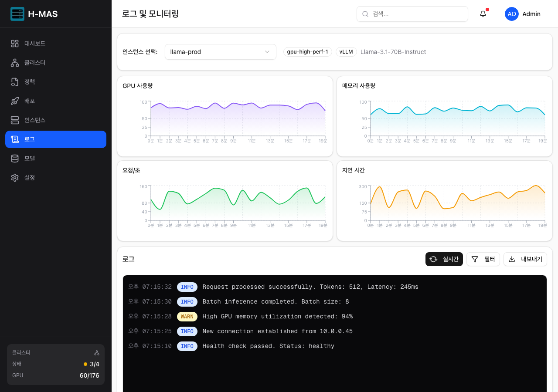Click the vLLM badge

tap(346, 52)
